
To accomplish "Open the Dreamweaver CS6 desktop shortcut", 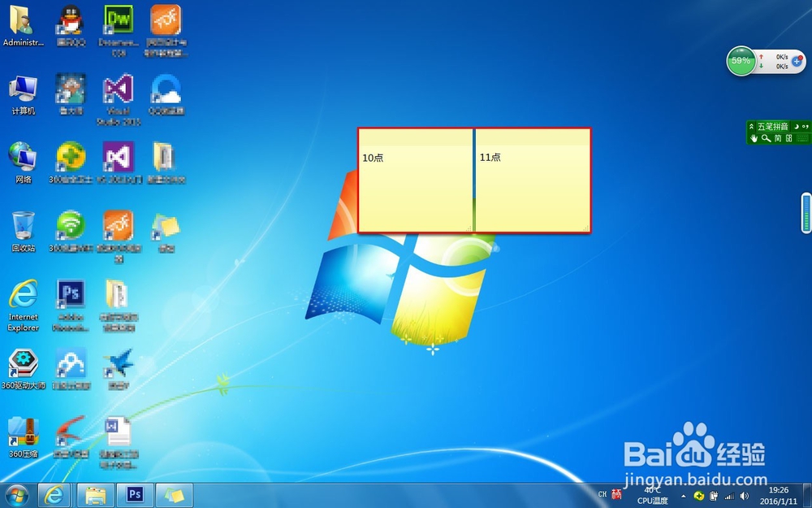I will click(x=118, y=20).
